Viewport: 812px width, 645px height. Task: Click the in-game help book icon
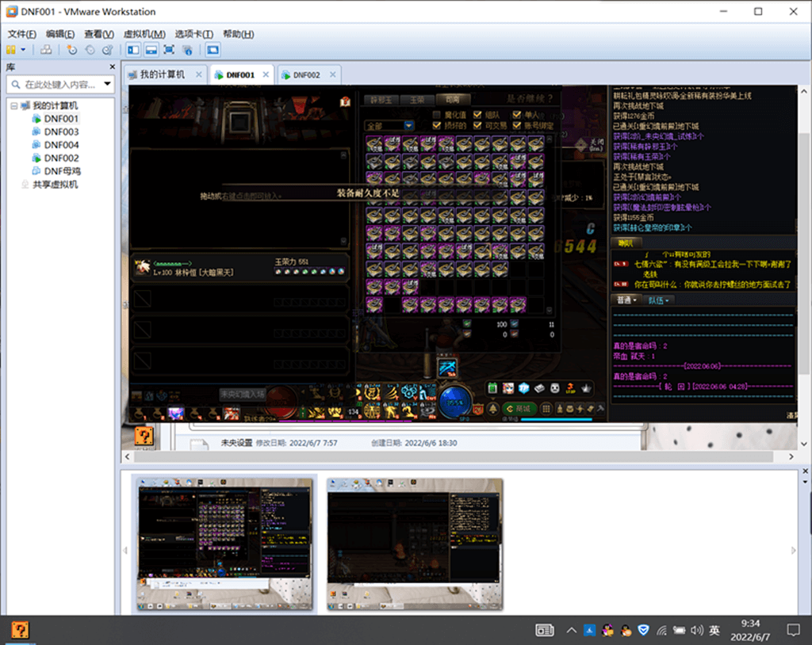pyautogui.click(x=346, y=101)
